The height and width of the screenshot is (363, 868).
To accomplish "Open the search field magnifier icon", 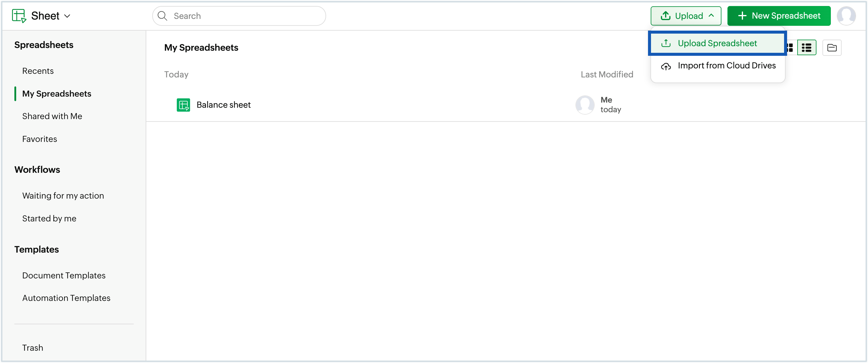I will (162, 16).
